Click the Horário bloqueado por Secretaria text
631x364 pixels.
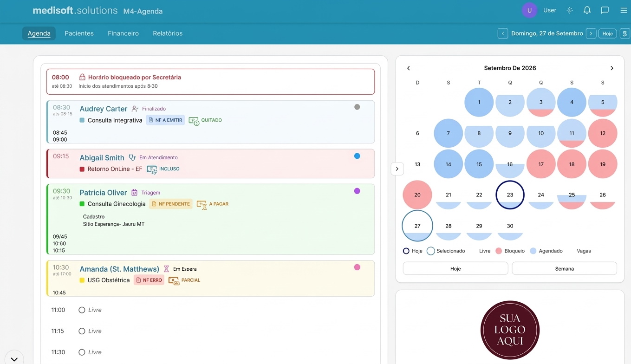coord(135,78)
